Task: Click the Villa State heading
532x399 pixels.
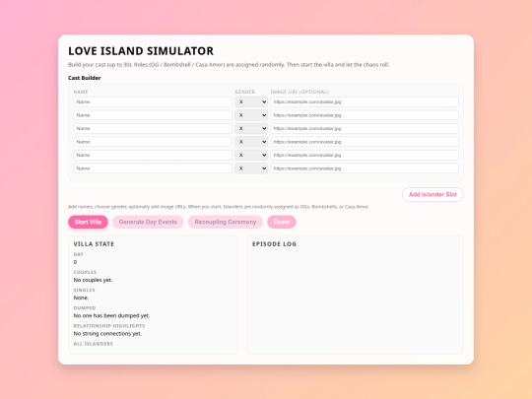Action: click(x=94, y=244)
